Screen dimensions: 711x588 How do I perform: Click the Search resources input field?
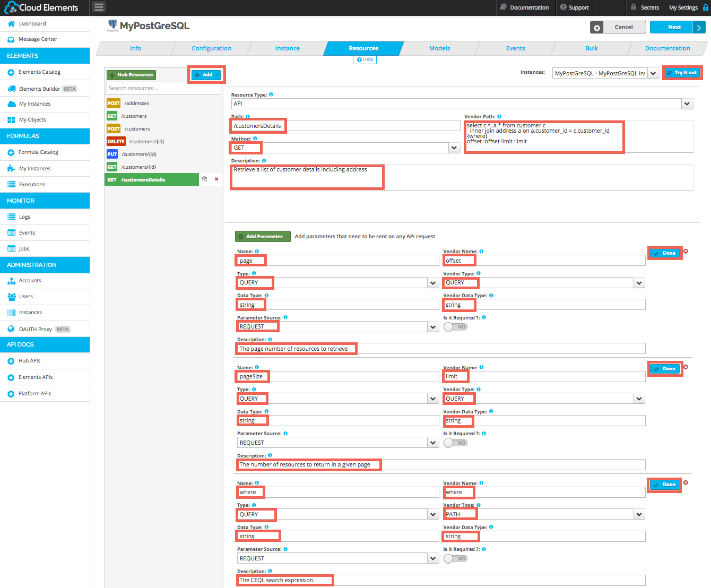(163, 89)
